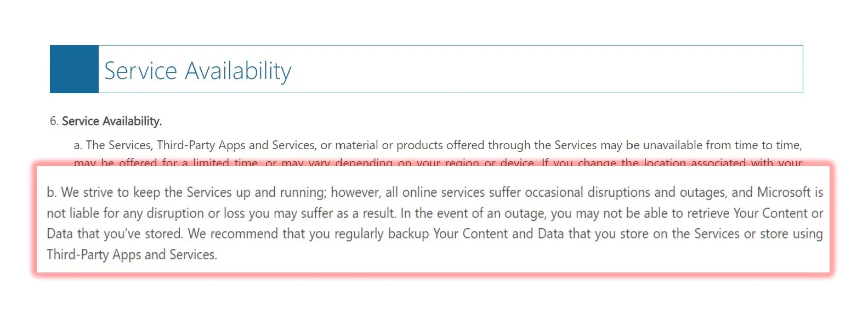868x318 pixels.
Task: Click 'limited time' in the partially hidden line
Action: [x=226, y=163]
